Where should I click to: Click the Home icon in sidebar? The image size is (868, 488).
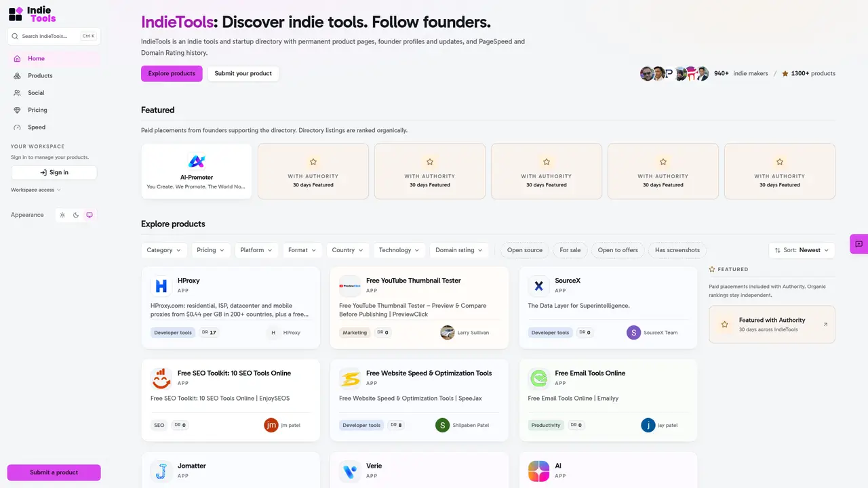(17, 59)
